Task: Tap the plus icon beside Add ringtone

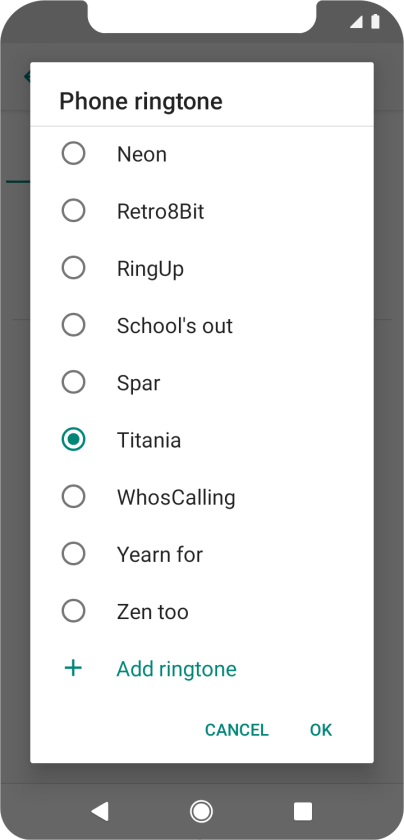Action: tap(73, 668)
